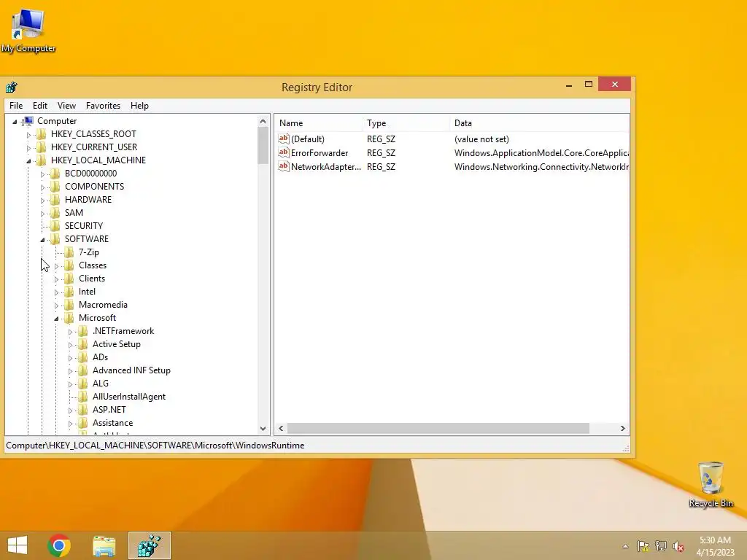Expand the Classes key

click(x=56, y=266)
